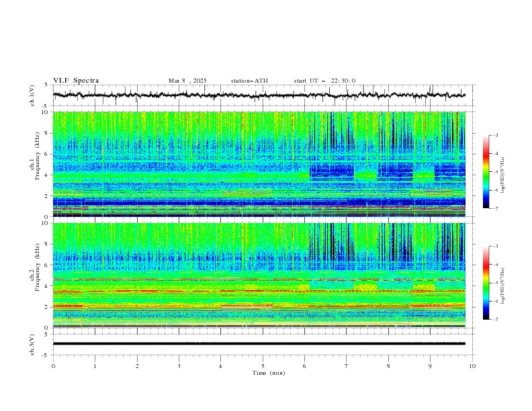Click the 'VLF Spectra' title text
Viewport: 532px width, 411px height.
pos(76,81)
